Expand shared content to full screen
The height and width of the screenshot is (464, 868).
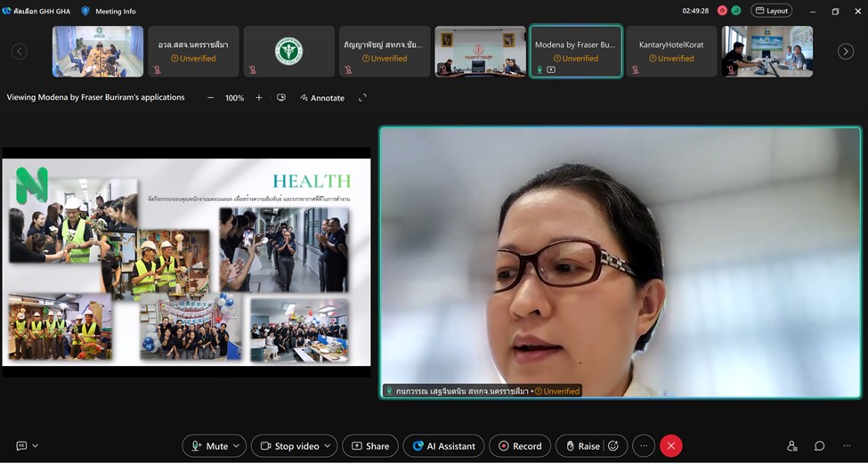click(362, 98)
